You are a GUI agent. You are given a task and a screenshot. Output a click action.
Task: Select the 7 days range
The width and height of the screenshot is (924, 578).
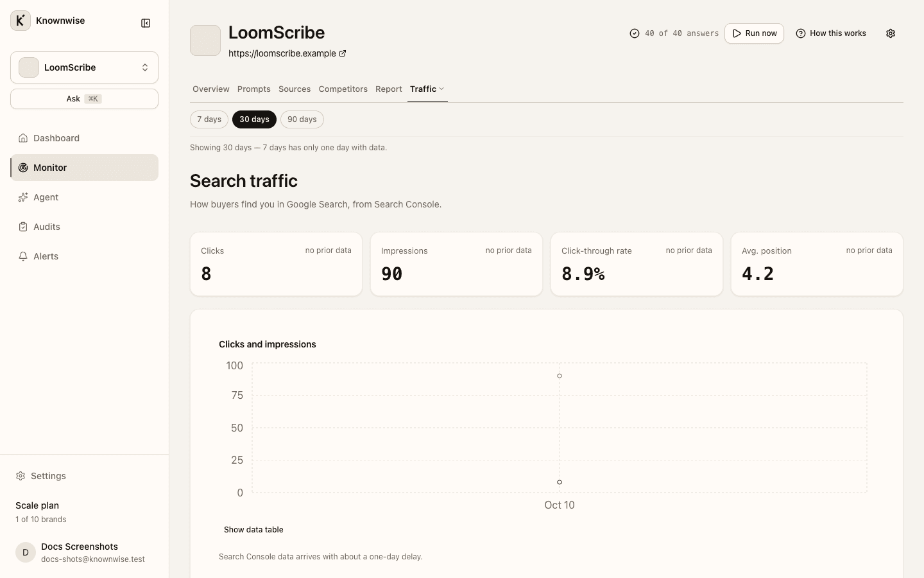tap(209, 119)
